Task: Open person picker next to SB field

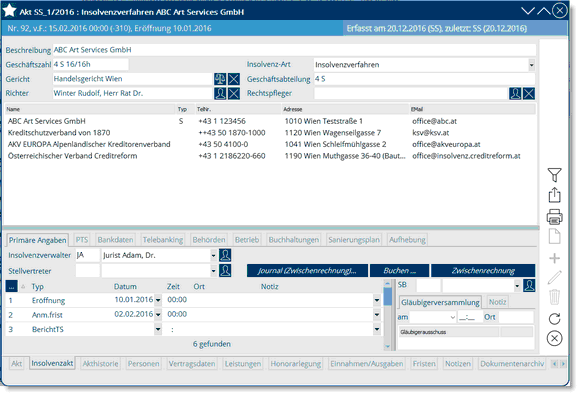Action: pos(529,286)
